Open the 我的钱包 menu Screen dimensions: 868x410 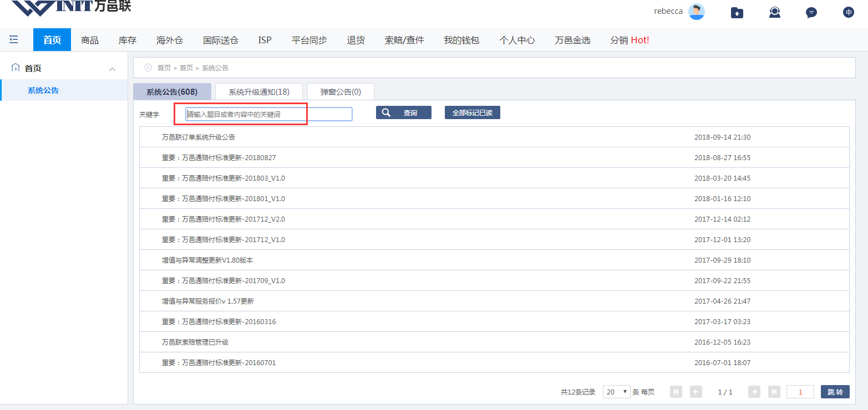(461, 40)
